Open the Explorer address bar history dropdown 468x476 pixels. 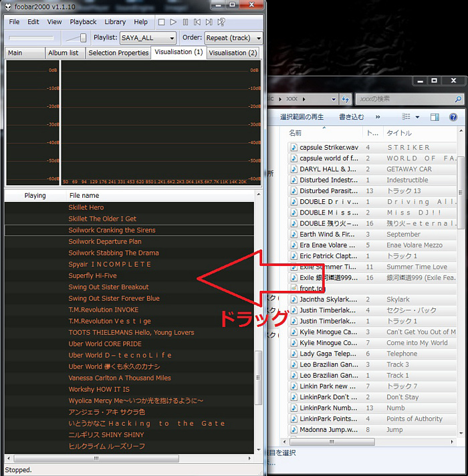334,99
